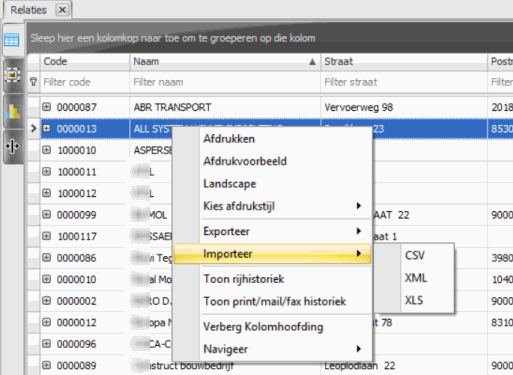Expand row 0000099
The image size is (513, 375).
coord(47,215)
